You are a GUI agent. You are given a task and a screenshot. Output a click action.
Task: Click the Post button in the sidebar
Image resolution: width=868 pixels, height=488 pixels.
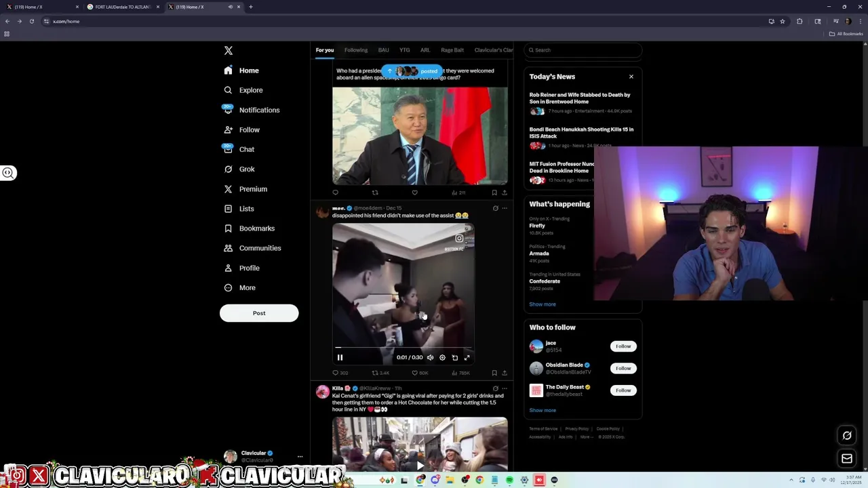coord(259,313)
